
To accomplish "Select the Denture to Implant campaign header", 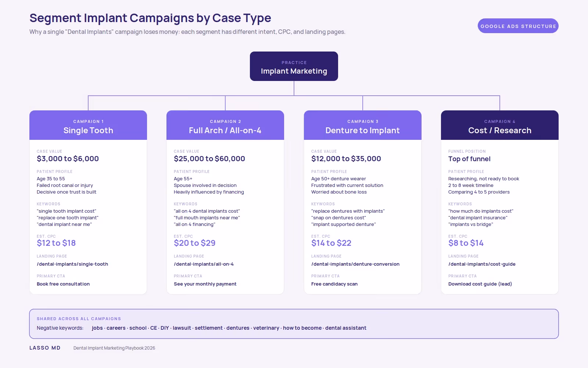I will [x=363, y=125].
